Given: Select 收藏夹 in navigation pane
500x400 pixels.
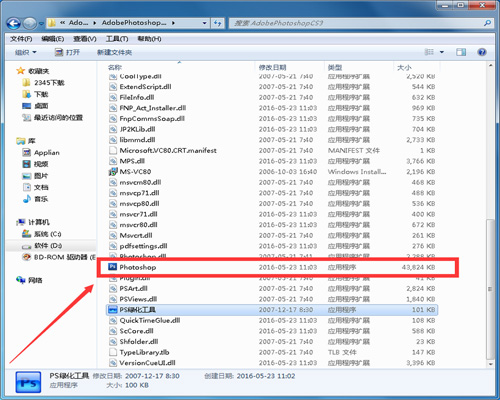Looking at the screenshot, I should click(33, 71).
